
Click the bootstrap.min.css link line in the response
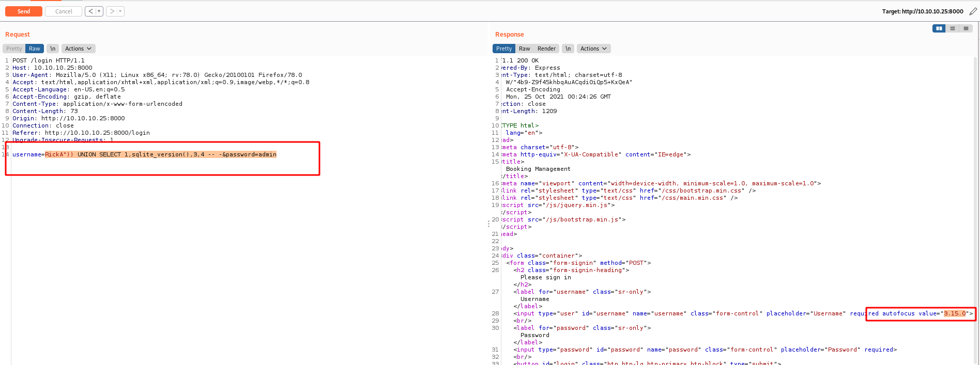point(629,191)
